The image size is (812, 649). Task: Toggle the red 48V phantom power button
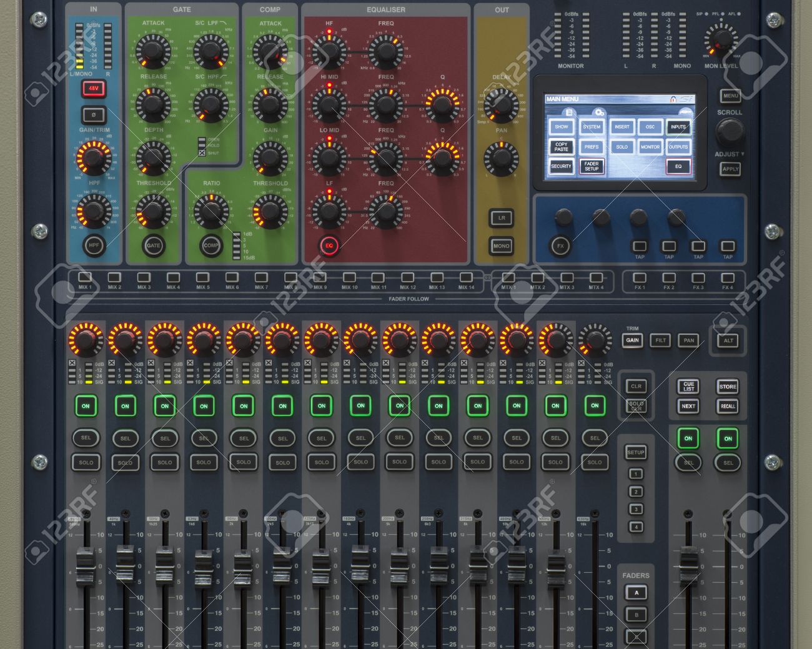pyautogui.click(x=94, y=89)
